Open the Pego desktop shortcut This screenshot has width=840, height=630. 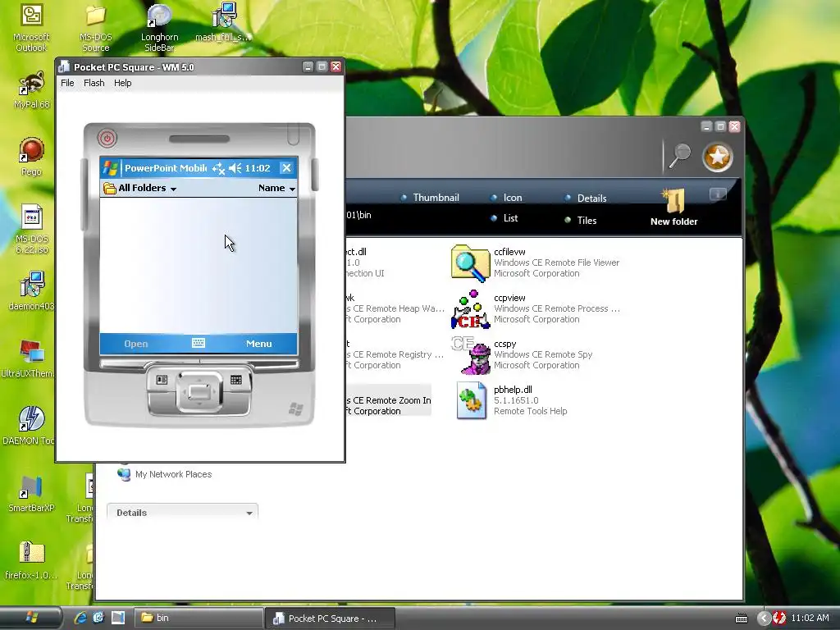pos(32,156)
